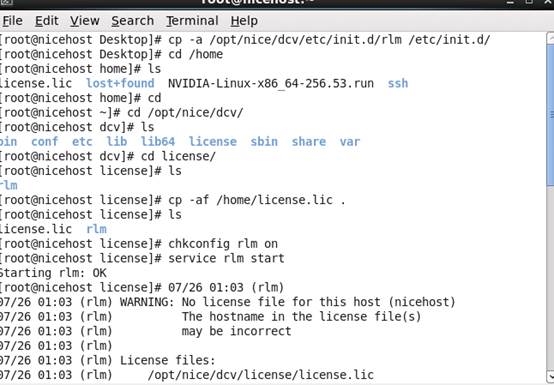Open the Terminal menu

tap(192, 21)
